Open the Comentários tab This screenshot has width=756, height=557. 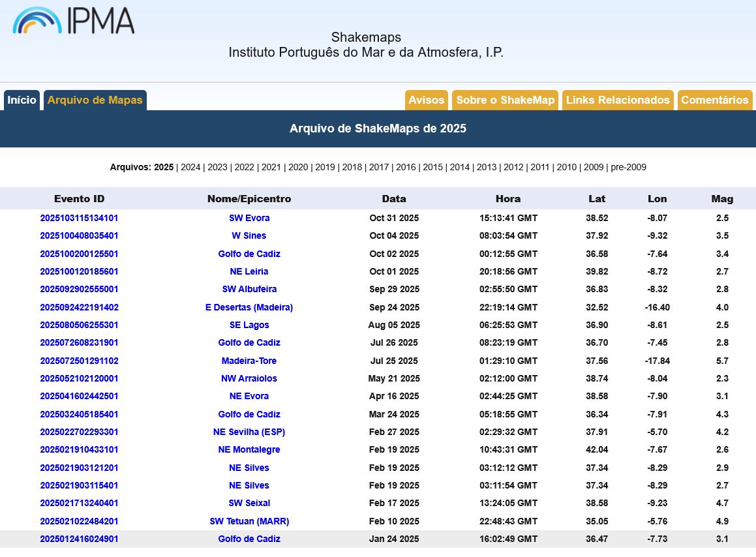[714, 100]
